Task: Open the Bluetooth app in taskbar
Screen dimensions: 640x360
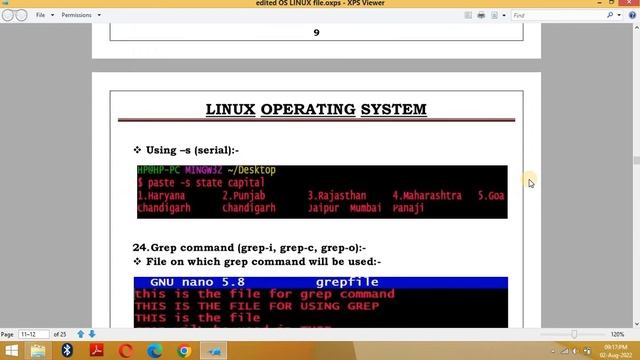Action: click(67, 351)
